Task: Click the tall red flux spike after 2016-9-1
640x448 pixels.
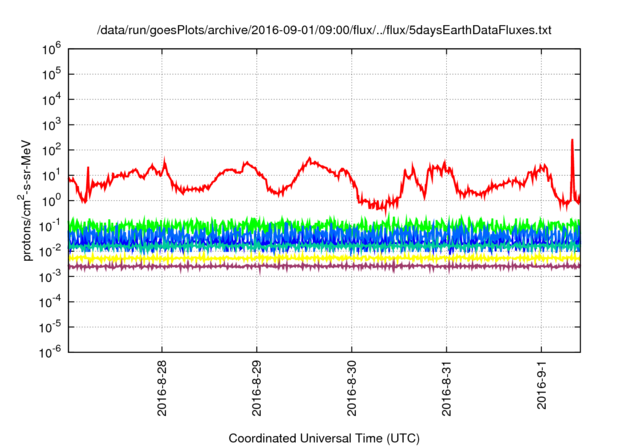Action: coord(571,143)
